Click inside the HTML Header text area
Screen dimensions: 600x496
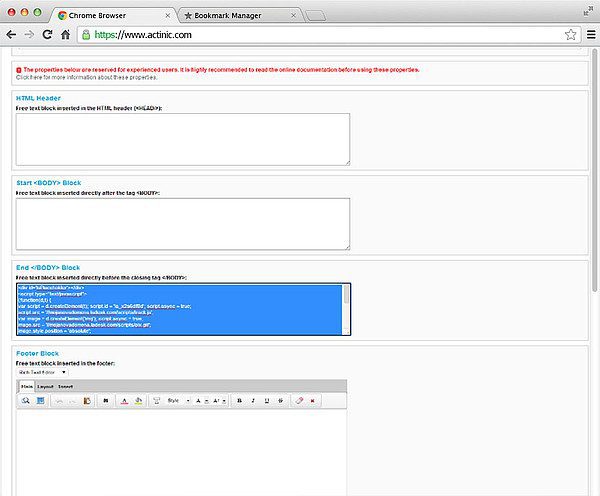coord(183,139)
